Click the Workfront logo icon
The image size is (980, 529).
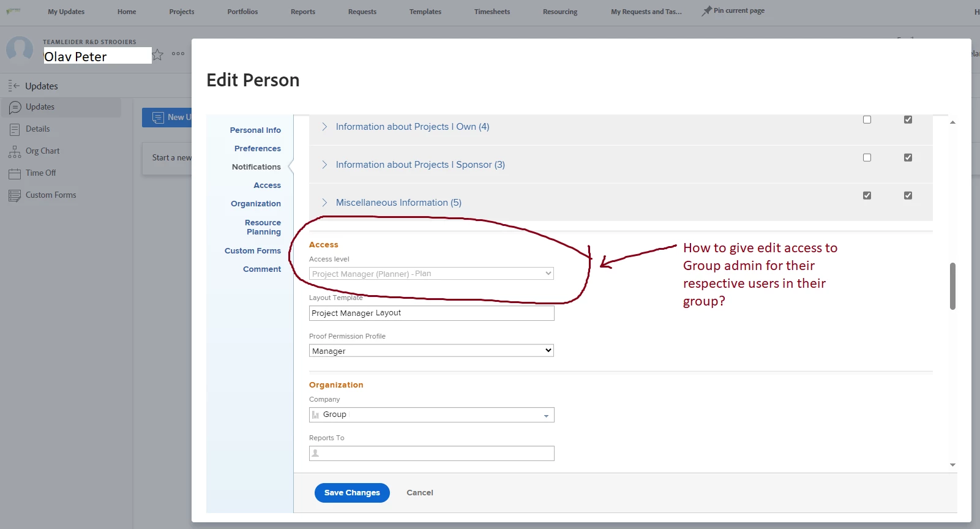tap(13, 11)
